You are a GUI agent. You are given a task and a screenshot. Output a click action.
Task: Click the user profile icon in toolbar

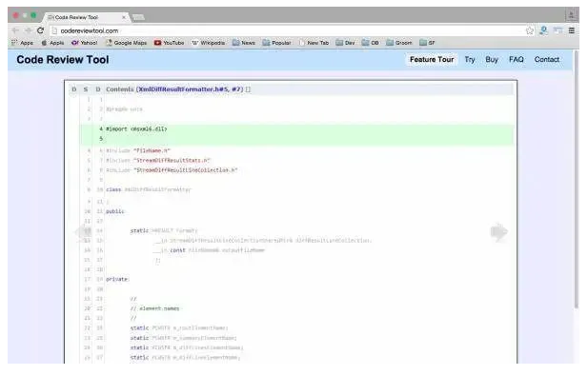pos(543,30)
